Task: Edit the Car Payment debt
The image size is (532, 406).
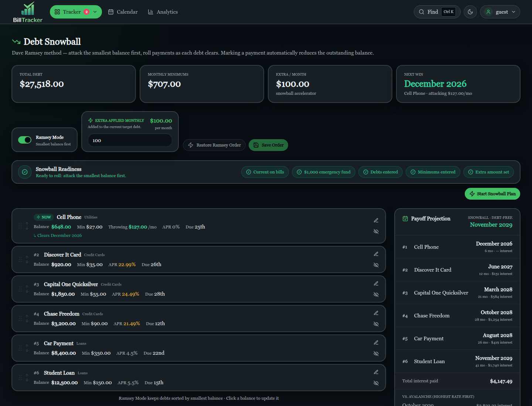Action: coord(376,343)
